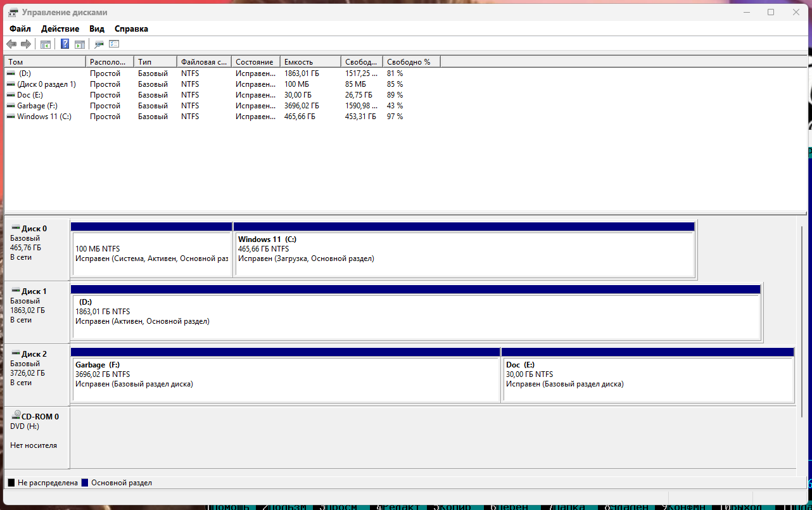
Task: Open the Файл menu
Action: [20, 29]
